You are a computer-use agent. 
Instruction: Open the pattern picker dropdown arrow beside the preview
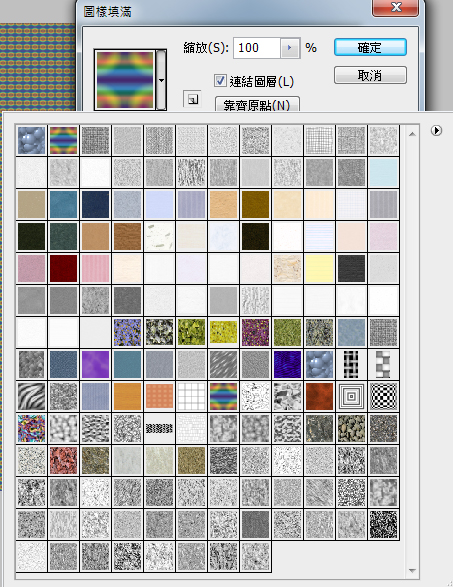pyautogui.click(x=161, y=80)
